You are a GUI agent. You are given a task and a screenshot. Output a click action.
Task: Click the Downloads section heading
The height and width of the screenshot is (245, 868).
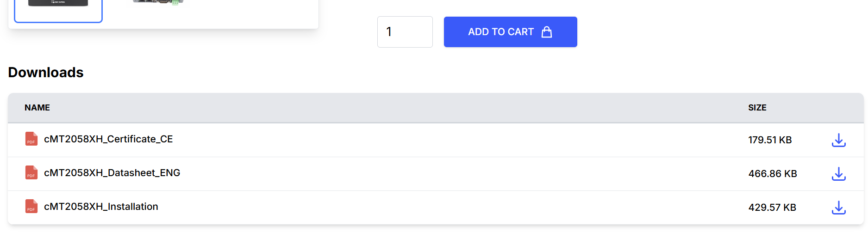point(46,73)
